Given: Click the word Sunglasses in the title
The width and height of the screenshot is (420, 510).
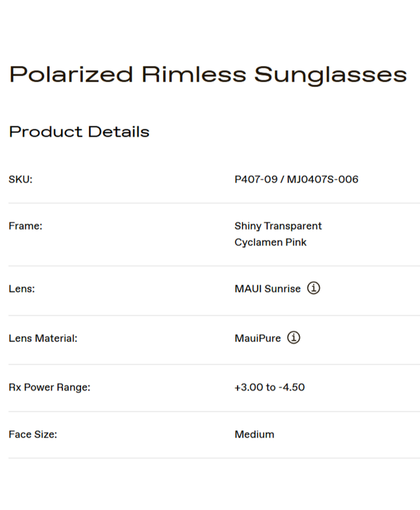Looking at the screenshot, I should 331,75.
